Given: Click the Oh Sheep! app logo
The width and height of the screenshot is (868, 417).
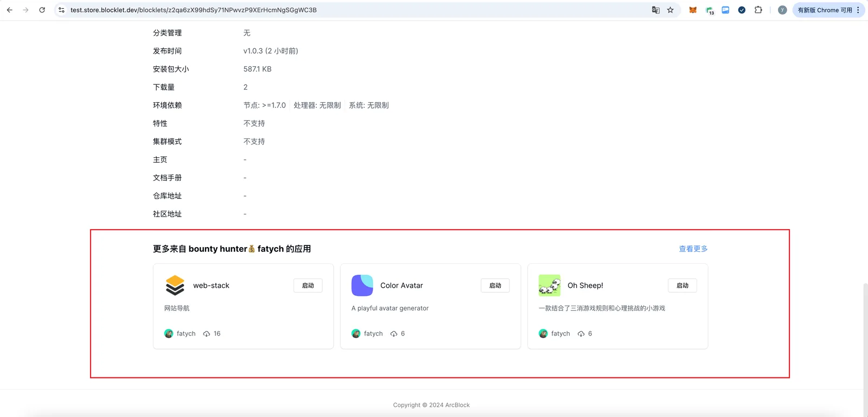Looking at the screenshot, I should coord(550,286).
